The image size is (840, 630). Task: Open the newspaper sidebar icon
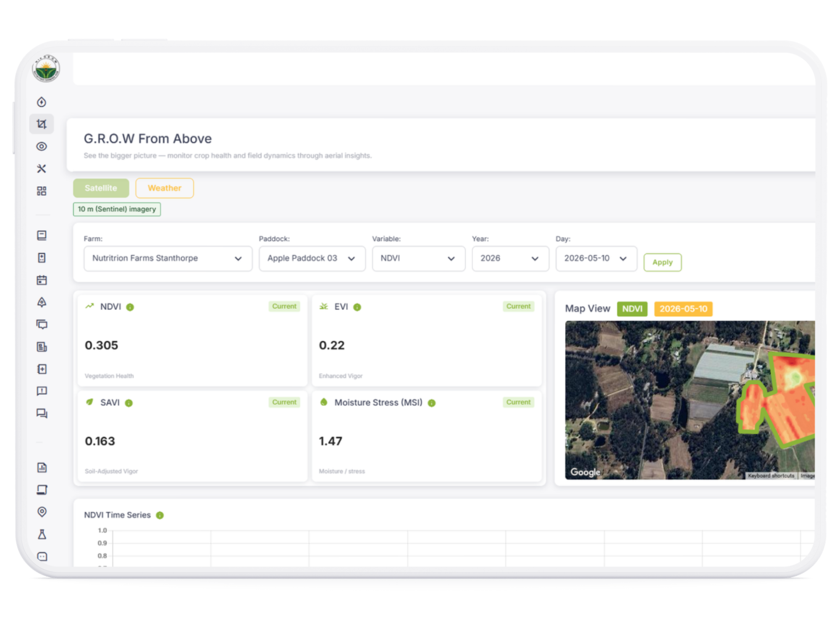(x=42, y=347)
